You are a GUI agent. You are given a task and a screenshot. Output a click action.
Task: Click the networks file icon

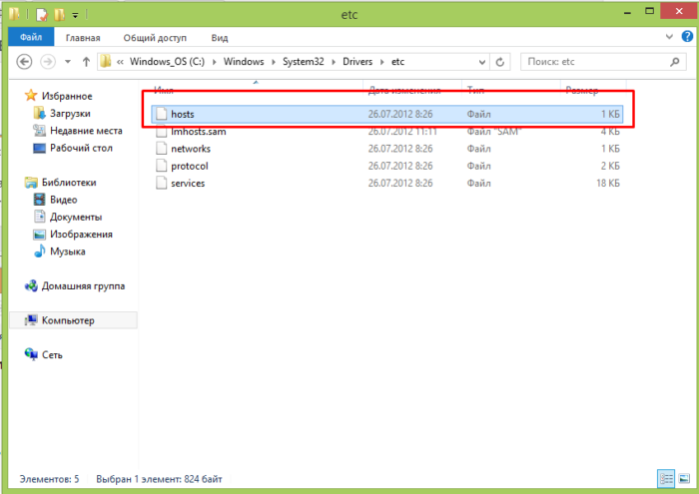161,148
